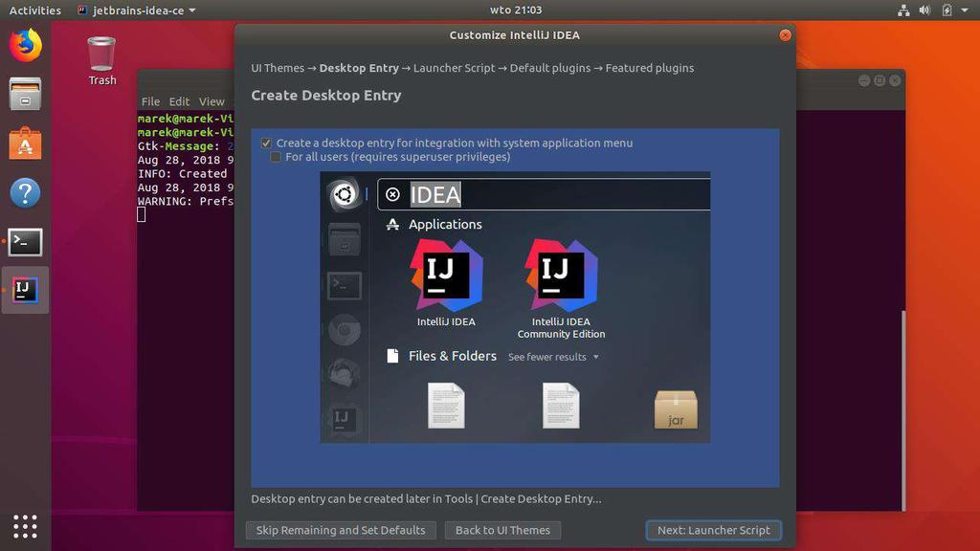Proceed with Next: Launcher Script
The height and width of the screenshot is (551, 980).
pos(713,530)
